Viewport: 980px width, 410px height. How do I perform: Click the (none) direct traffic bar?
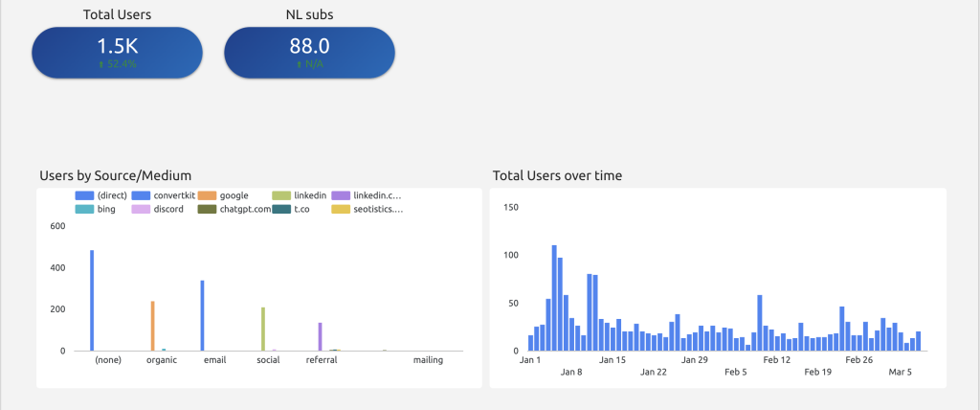(x=92, y=301)
